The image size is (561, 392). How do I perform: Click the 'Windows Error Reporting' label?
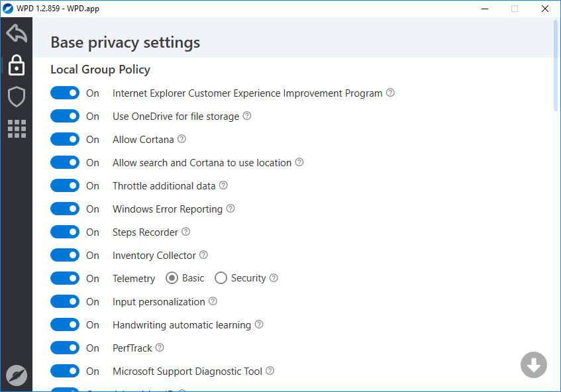point(168,209)
